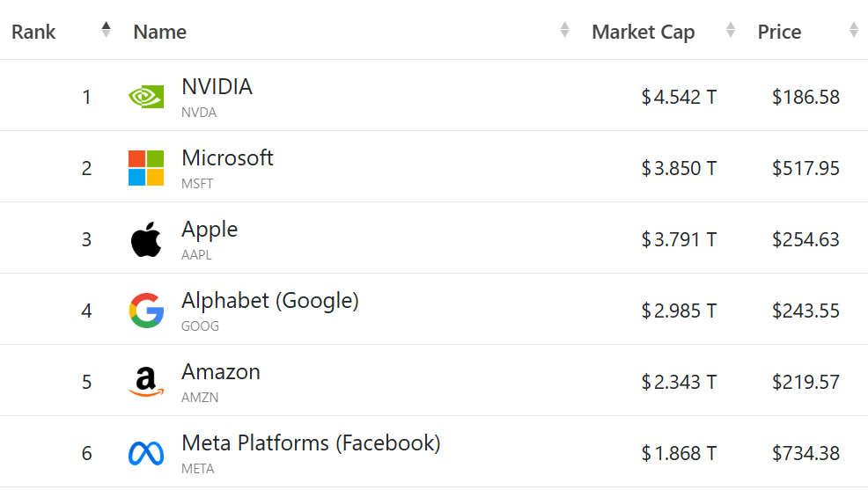Toggle sort arrows beside Name column

[x=564, y=30]
